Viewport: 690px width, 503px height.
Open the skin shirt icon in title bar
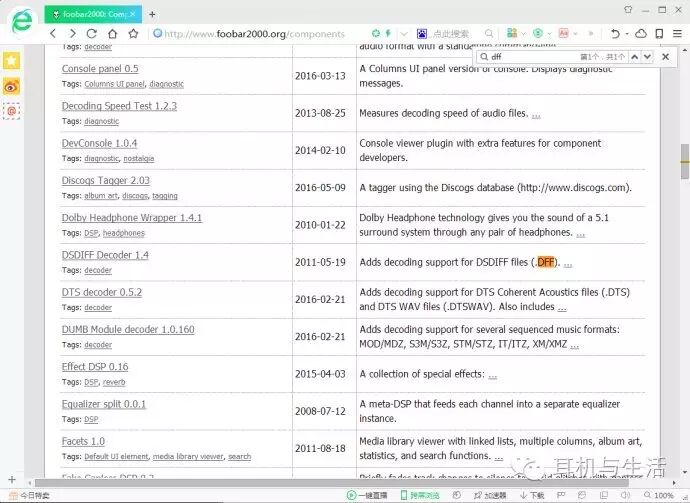[628, 9]
